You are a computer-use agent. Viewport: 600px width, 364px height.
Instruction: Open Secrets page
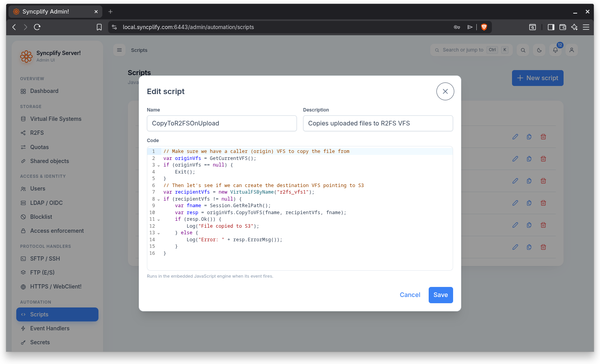57,342
